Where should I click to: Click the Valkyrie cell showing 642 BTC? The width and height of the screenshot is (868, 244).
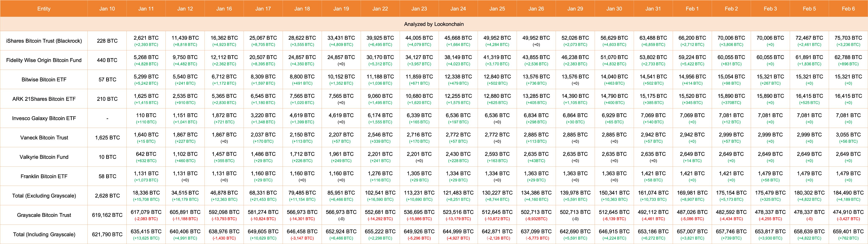point(146,157)
